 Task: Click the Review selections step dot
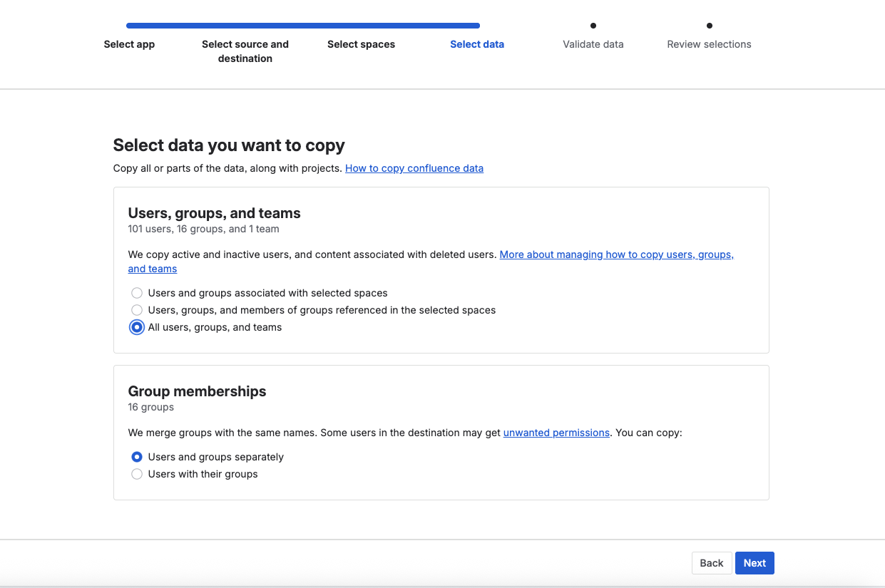tap(709, 25)
